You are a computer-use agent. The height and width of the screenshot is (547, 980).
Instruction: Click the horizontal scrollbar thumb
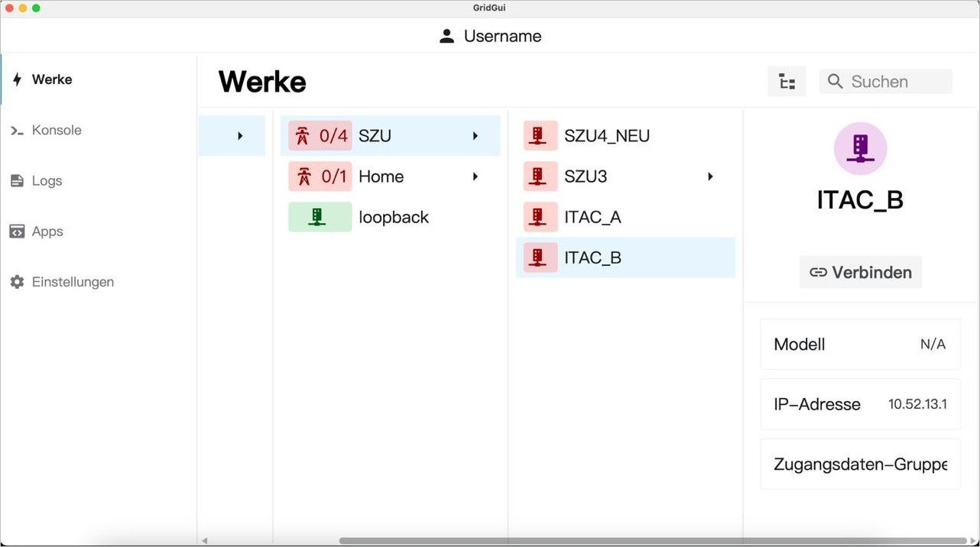pyautogui.click(x=654, y=541)
